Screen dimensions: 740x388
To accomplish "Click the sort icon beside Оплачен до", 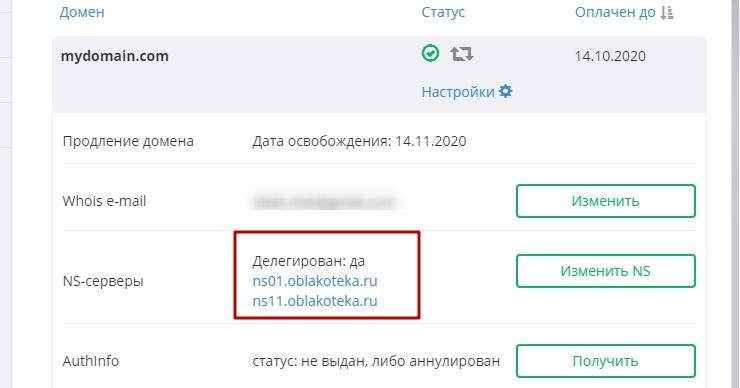I will point(666,12).
